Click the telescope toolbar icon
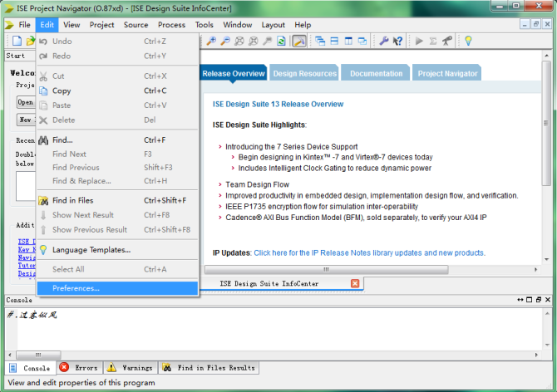This screenshot has height=392, width=557. pyautogui.click(x=447, y=41)
